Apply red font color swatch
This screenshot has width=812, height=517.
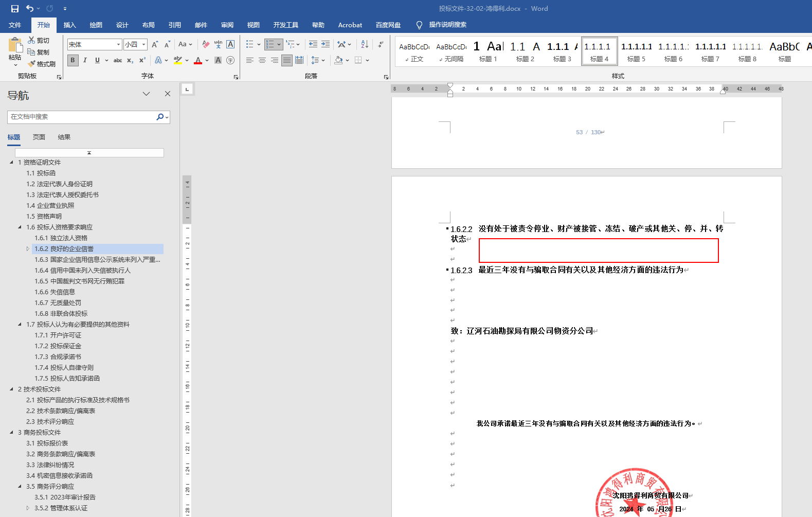tap(198, 60)
